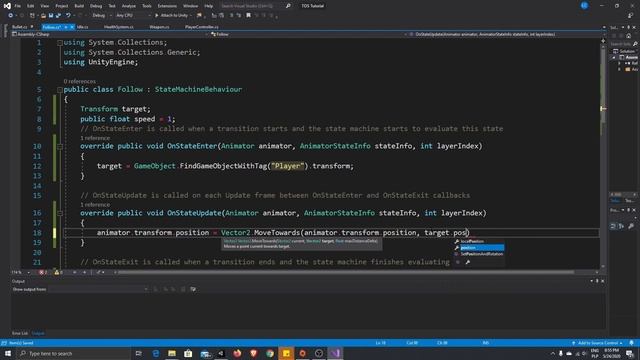The height and width of the screenshot is (360, 640).
Task: Click the user account avatar
Action: tap(584, 6)
